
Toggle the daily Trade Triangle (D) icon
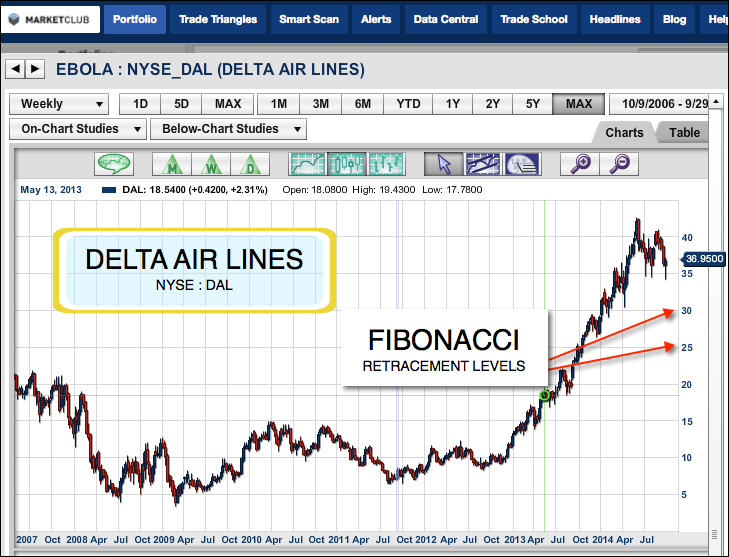coord(249,164)
